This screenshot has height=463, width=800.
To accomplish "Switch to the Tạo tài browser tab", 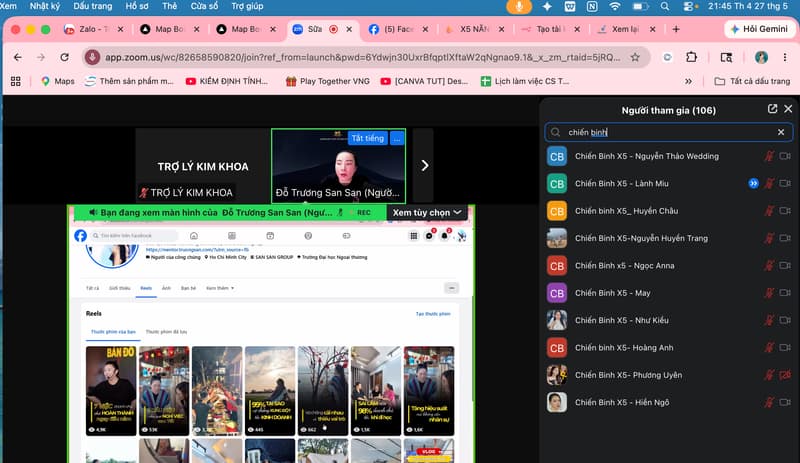I will coord(550,29).
